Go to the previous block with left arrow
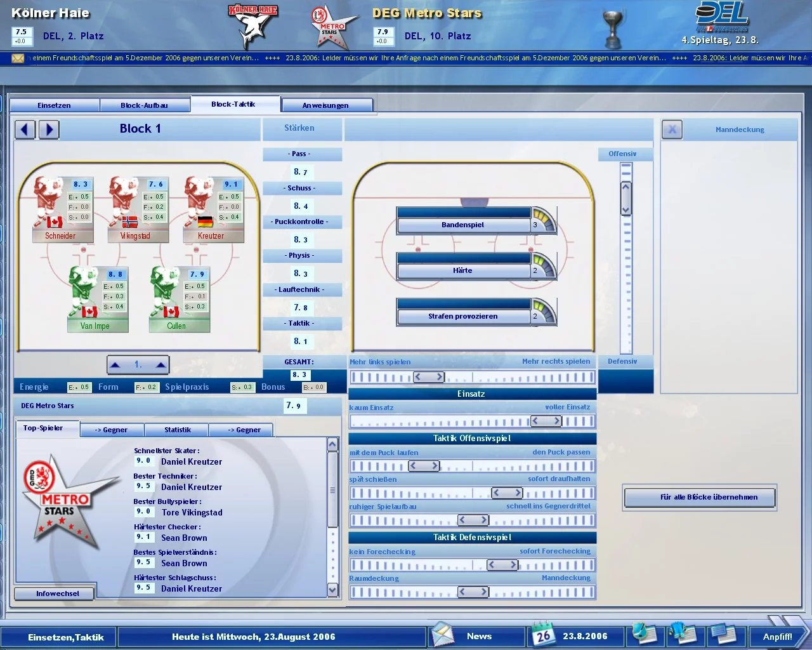The height and width of the screenshot is (650, 812). pos(25,129)
